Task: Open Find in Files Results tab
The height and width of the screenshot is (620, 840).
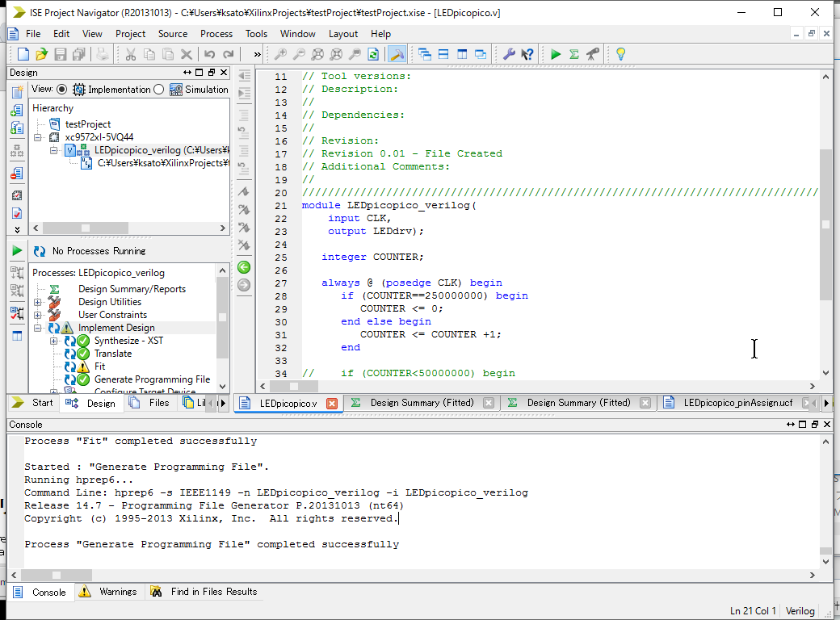Action: (x=204, y=592)
